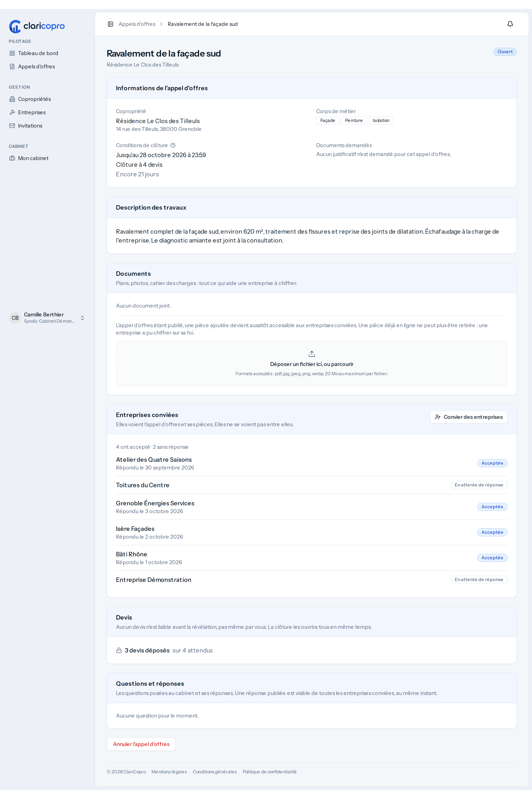Screen dimensions: 532x790
Task: Click Annuler l'appel d'offres button
Action: 141,744
